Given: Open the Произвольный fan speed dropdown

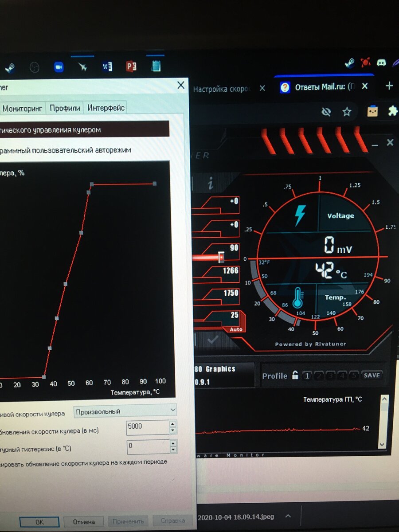Looking at the screenshot, I should [125, 412].
